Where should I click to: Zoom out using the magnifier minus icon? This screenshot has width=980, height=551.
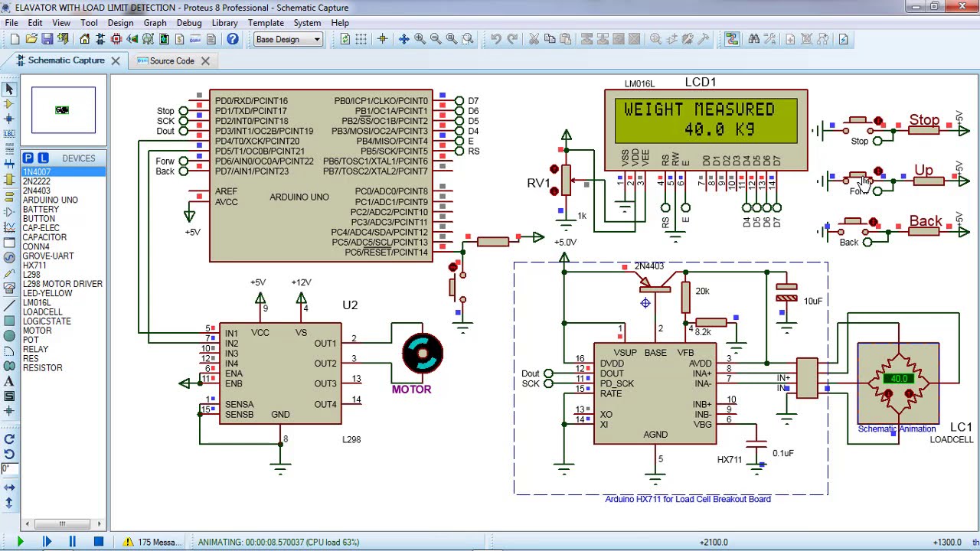click(436, 39)
